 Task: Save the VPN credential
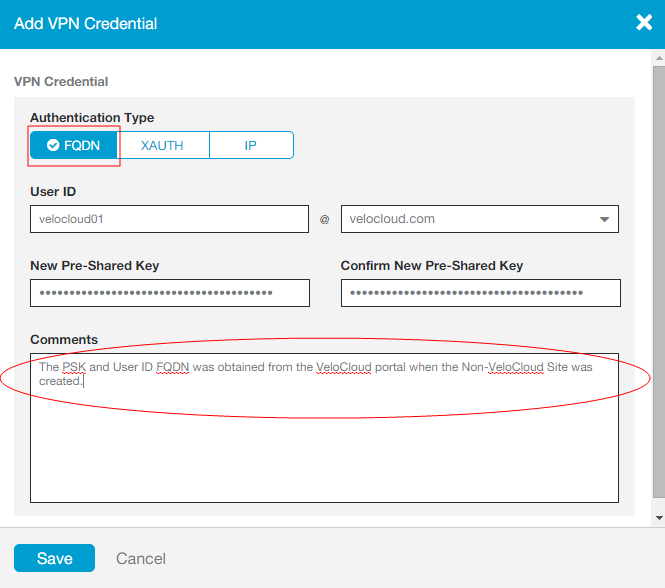pos(54,558)
